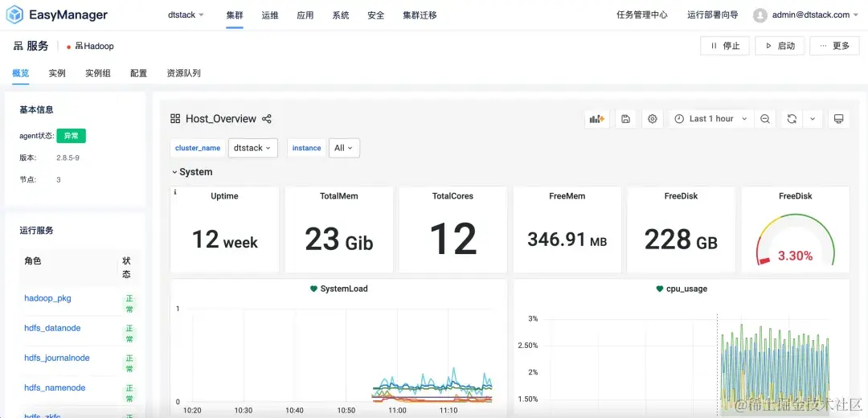The height and width of the screenshot is (418, 868).
Task: Click the 346.91 MB FreeMem value
Action: (x=567, y=240)
